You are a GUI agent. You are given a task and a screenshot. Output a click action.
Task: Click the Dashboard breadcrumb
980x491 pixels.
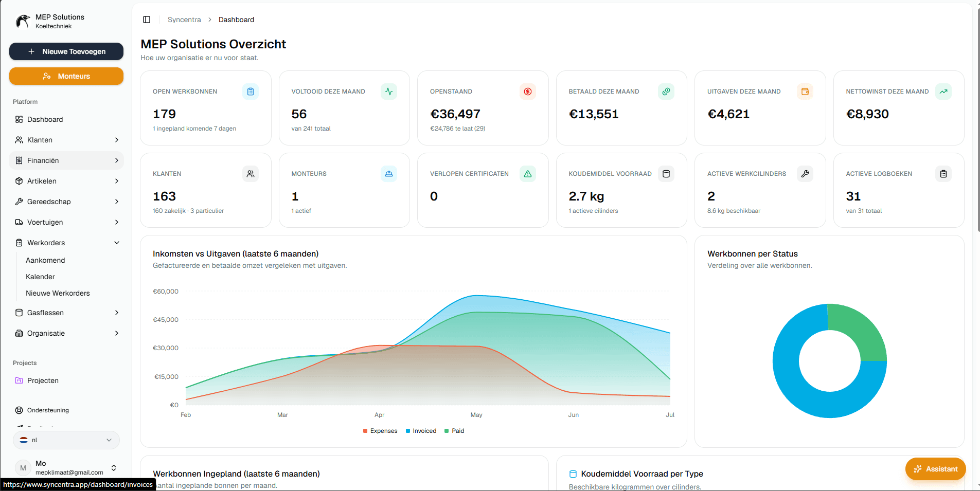(236, 20)
